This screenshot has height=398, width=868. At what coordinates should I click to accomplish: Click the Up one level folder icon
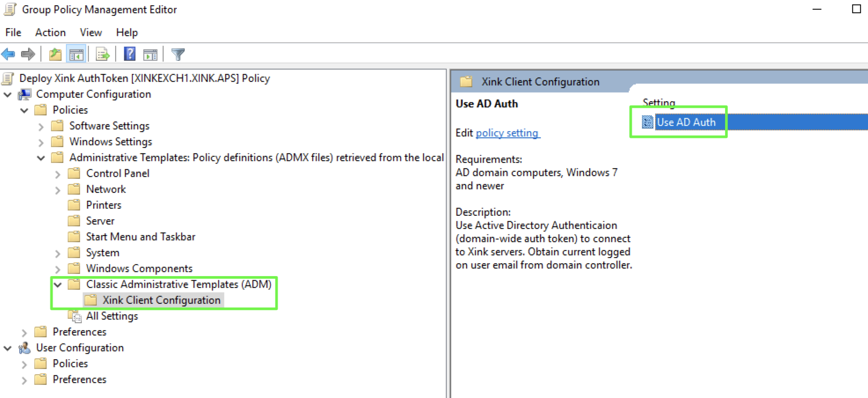tap(55, 54)
